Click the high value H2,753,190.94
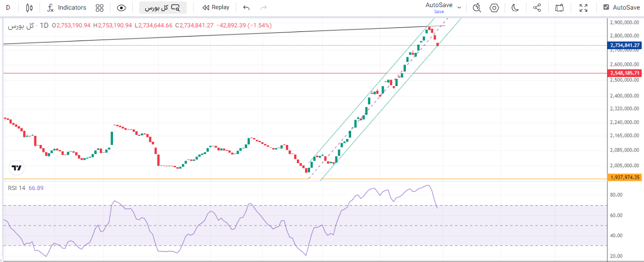Image resolution: width=644 pixels, height=262 pixels. tap(112, 25)
